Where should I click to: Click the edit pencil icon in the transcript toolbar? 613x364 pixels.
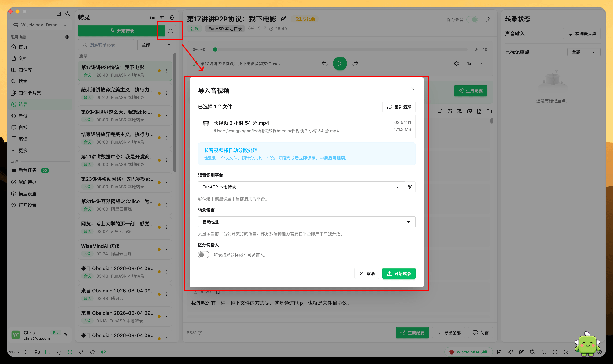point(450,111)
